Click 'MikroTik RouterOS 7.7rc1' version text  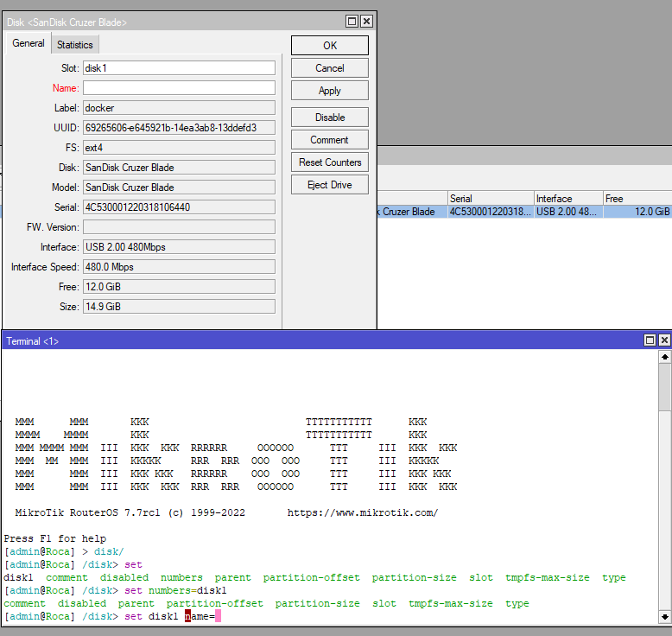click(x=87, y=513)
